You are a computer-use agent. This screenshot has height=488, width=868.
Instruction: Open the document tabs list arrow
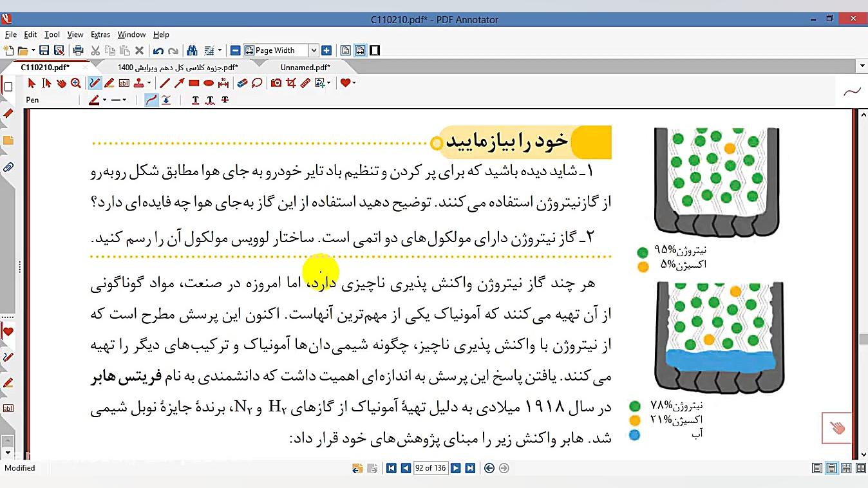click(862, 66)
